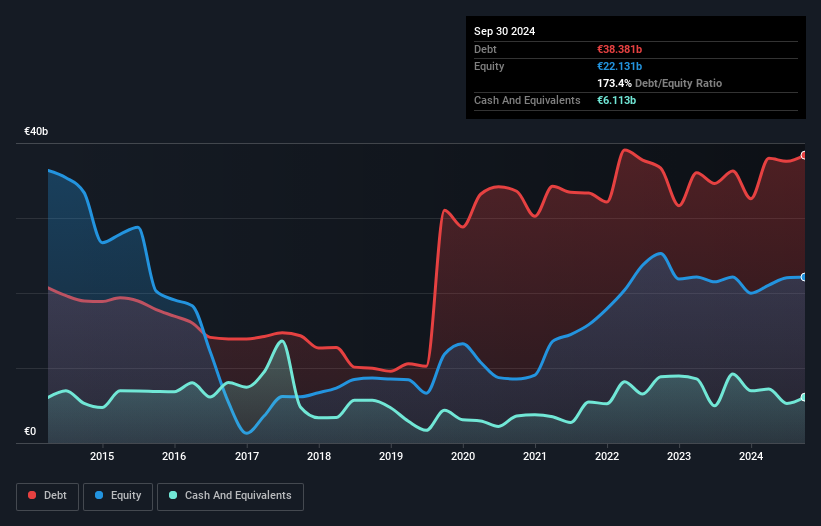Toggle the Cash And Equivalents legend button
Screen dimensions: 821x526
(x=230, y=496)
